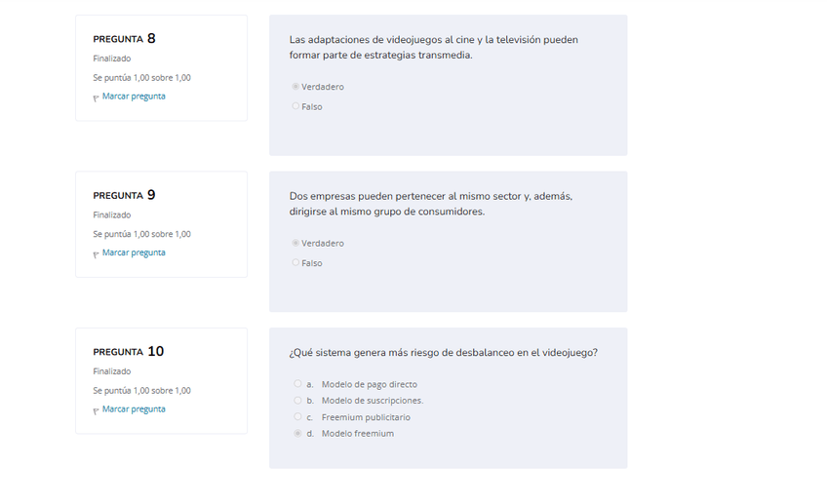Click the flag icon for question 10

tap(96, 410)
